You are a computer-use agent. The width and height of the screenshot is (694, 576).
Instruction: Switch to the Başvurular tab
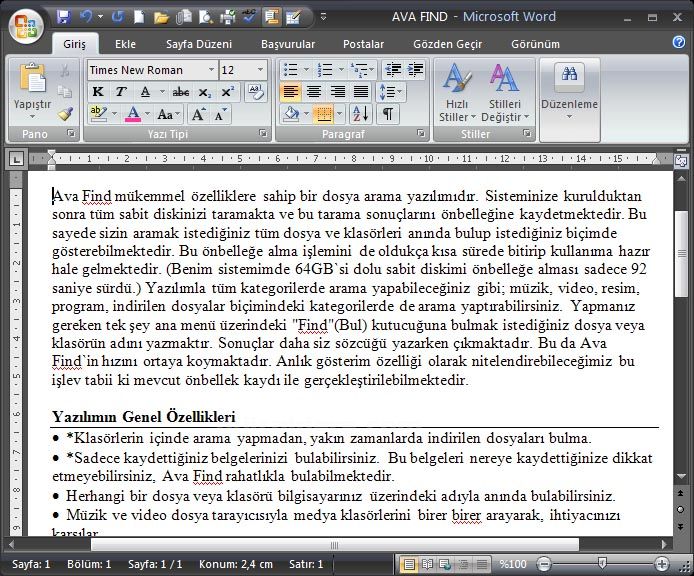point(288,44)
